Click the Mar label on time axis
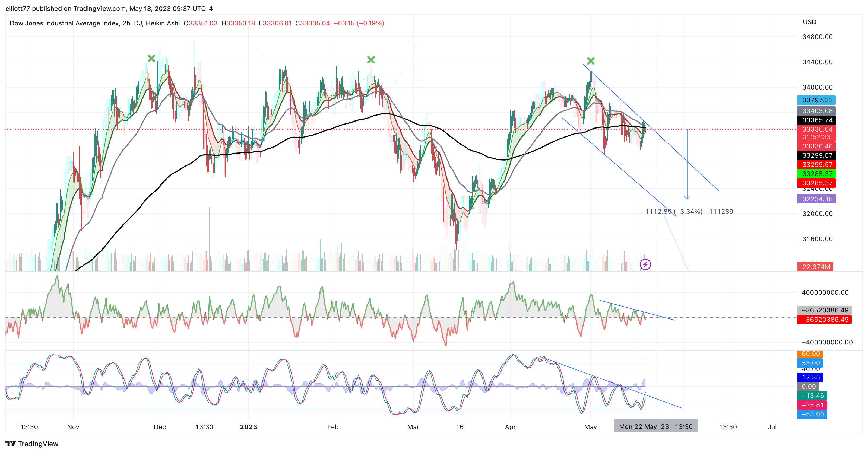Image resolution: width=868 pixels, height=453 pixels. tap(413, 427)
